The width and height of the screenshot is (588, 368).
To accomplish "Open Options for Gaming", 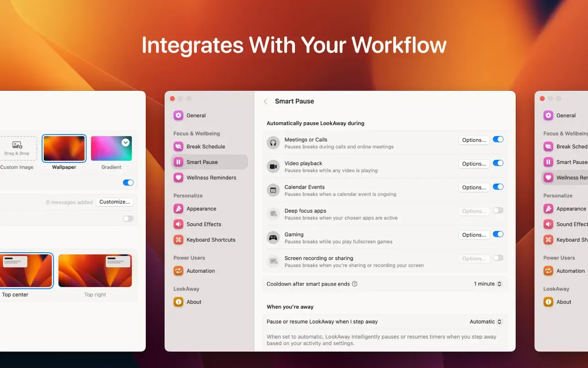I will coord(474,235).
